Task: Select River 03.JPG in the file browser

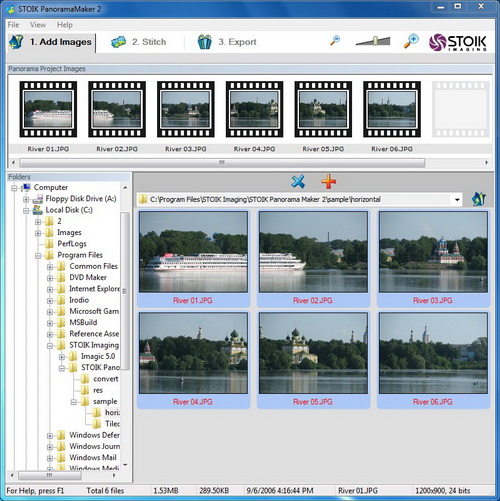Action: click(433, 258)
